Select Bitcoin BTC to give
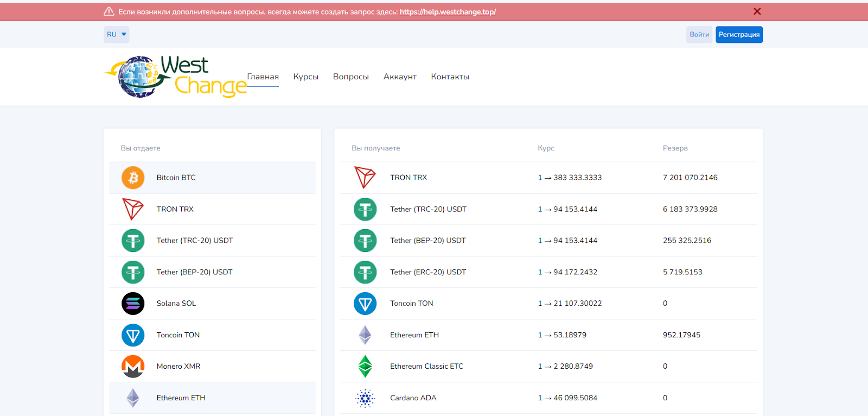 [212, 178]
